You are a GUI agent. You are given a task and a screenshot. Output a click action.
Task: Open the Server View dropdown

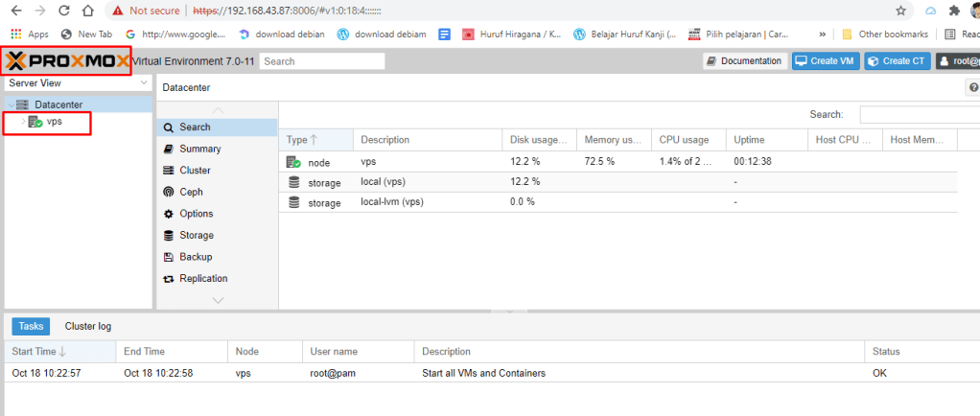pyautogui.click(x=76, y=83)
